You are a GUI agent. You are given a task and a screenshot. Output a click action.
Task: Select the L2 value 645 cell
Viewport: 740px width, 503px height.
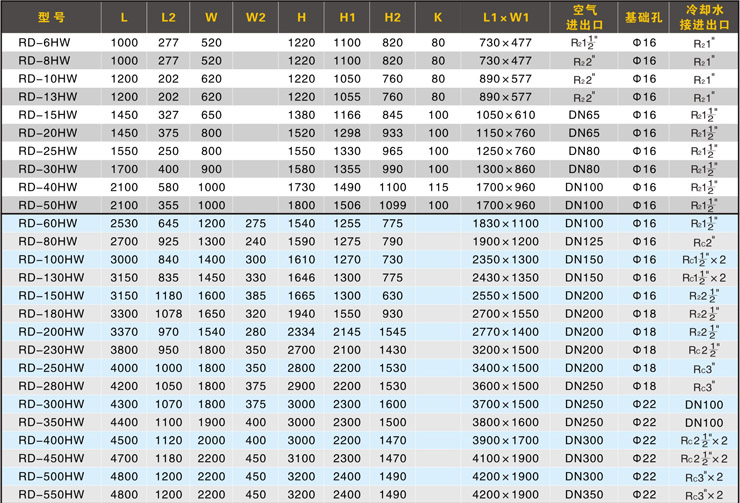click(167, 223)
